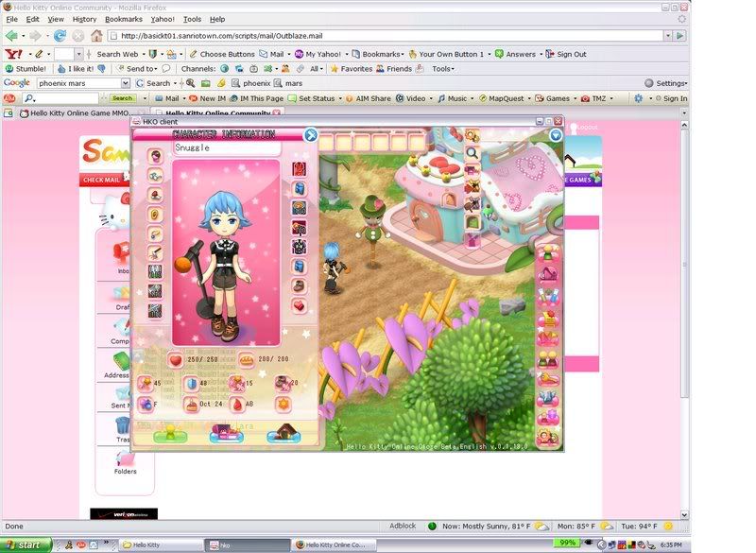
Task: Click Adblock in the status bar
Action: pos(403,526)
